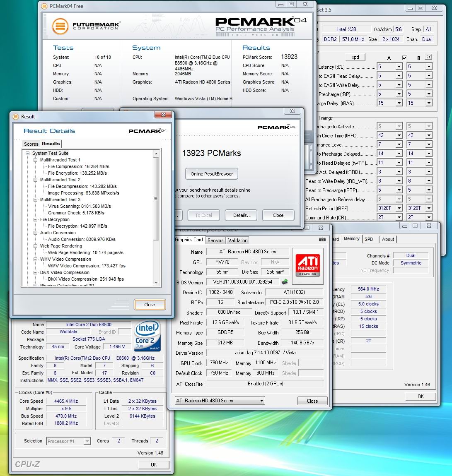Click OK in the CPU-Z processor window
The height and width of the screenshot is (476, 452).
click(154, 465)
